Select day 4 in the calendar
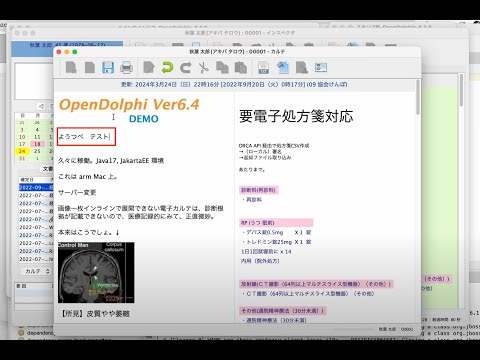 37,130
